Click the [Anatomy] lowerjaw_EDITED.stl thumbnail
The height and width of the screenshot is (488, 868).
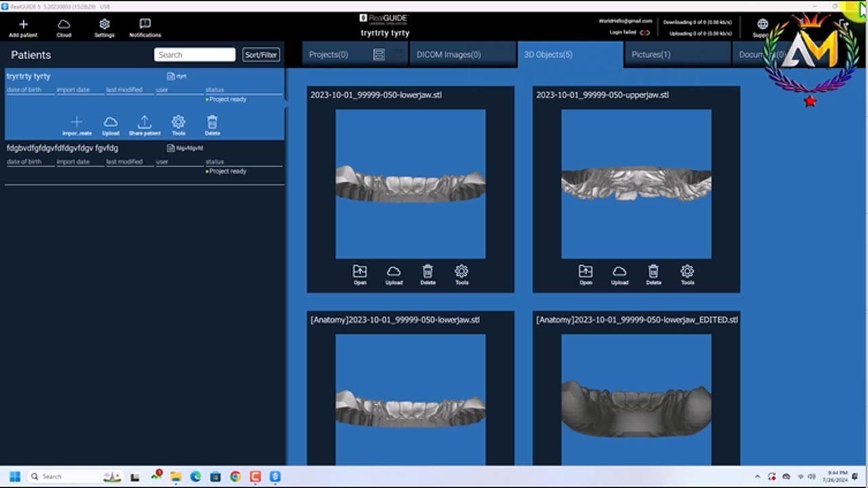636,399
